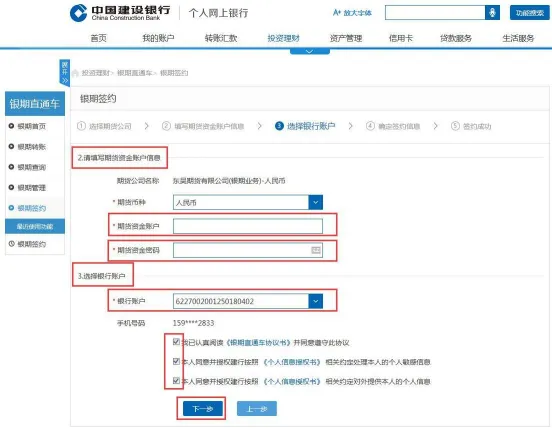Open the soft keyboard icon in password field

[x=316, y=250]
